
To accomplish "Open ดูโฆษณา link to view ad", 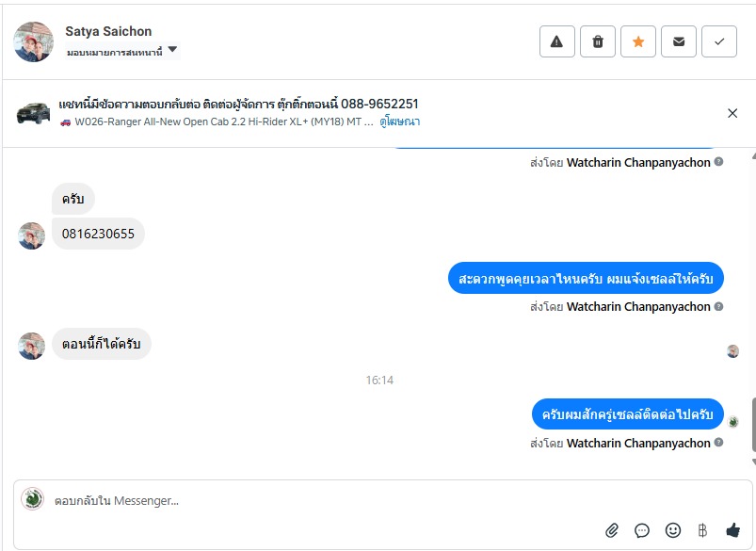I will [x=400, y=122].
